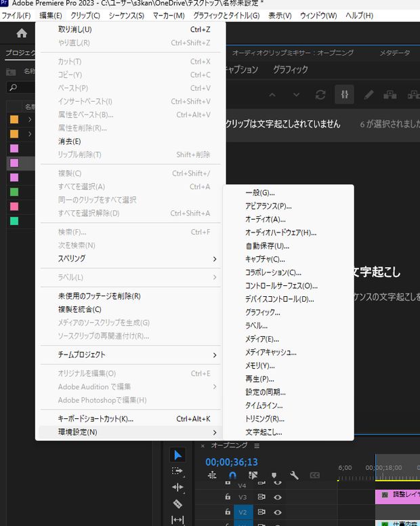
Task: Click the pencil edit icon
Action: (369, 95)
